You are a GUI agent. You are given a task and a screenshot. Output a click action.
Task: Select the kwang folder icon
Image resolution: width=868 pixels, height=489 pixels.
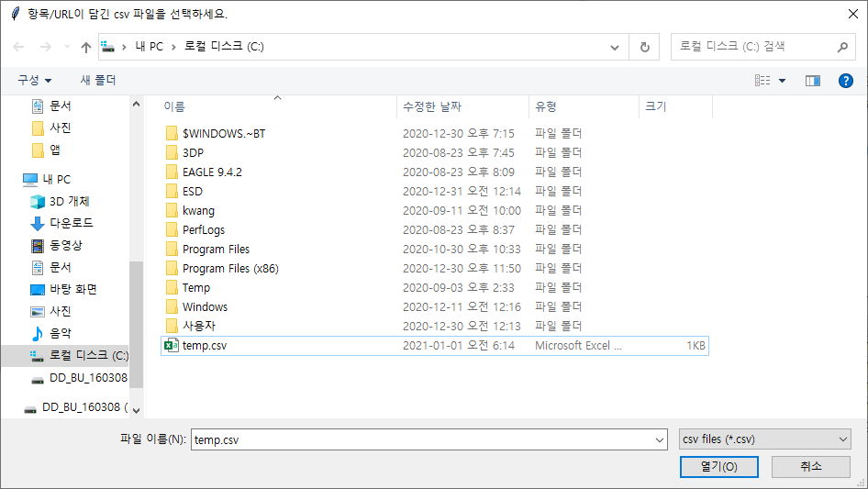(x=172, y=210)
